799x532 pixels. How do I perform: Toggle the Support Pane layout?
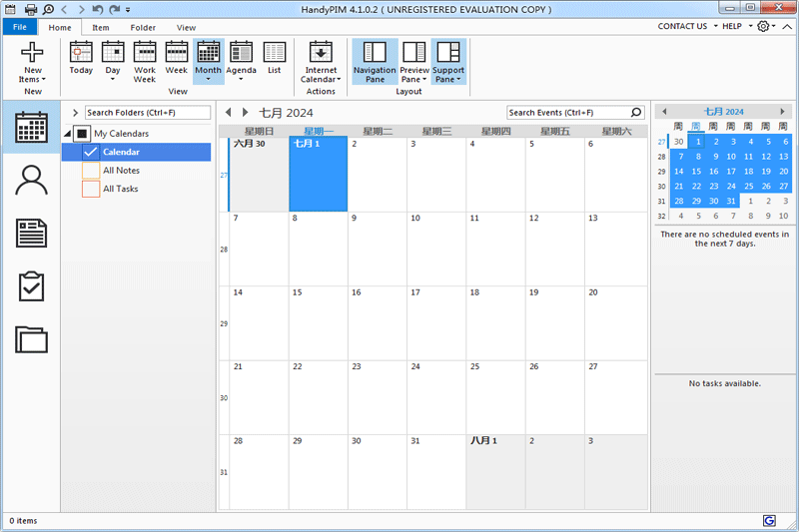pyautogui.click(x=448, y=61)
